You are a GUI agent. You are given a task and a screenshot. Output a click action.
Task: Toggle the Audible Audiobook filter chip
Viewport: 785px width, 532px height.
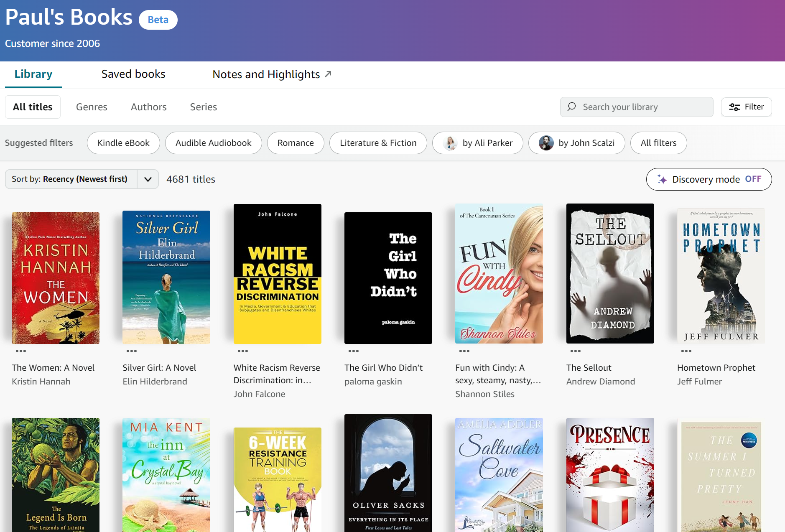click(x=213, y=143)
